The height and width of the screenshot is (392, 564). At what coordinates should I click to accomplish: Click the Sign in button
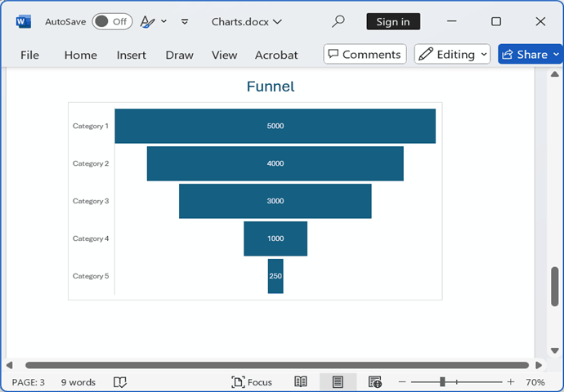pos(393,21)
